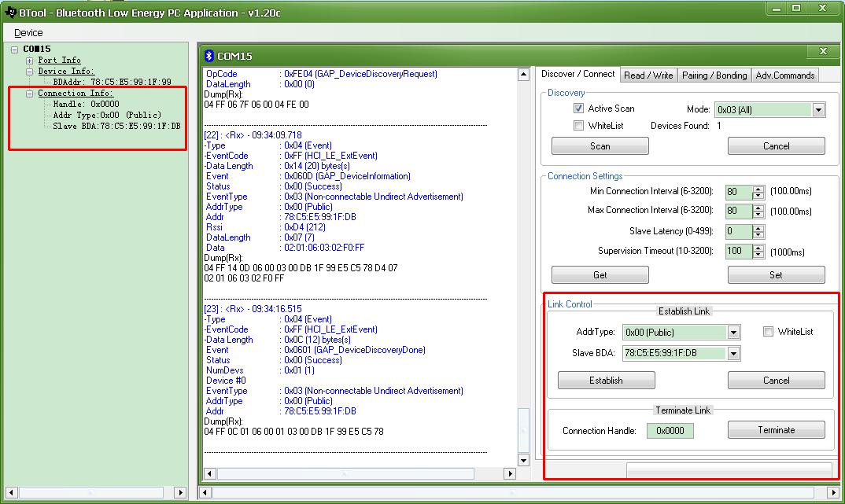Collapse the COM15 tree node
Screen dimensions: 845x504
point(14,49)
